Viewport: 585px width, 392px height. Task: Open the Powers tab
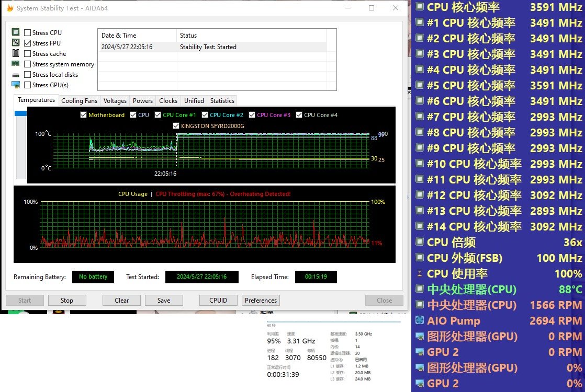point(142,100)
